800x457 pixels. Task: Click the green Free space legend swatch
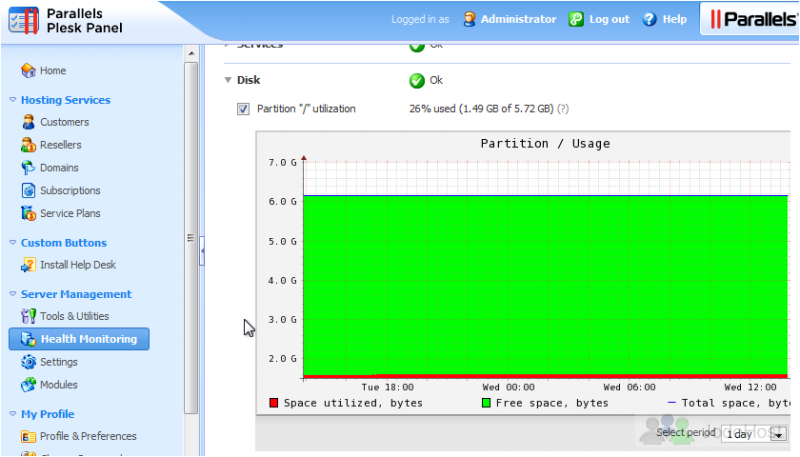coord(486,403)
